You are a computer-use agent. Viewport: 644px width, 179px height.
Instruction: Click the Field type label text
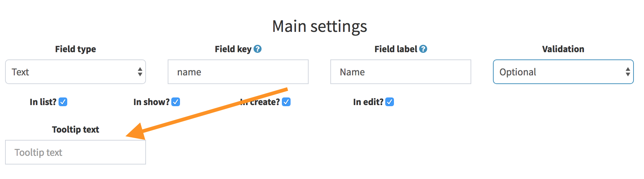pyautogui.click(x=76, y=49)
